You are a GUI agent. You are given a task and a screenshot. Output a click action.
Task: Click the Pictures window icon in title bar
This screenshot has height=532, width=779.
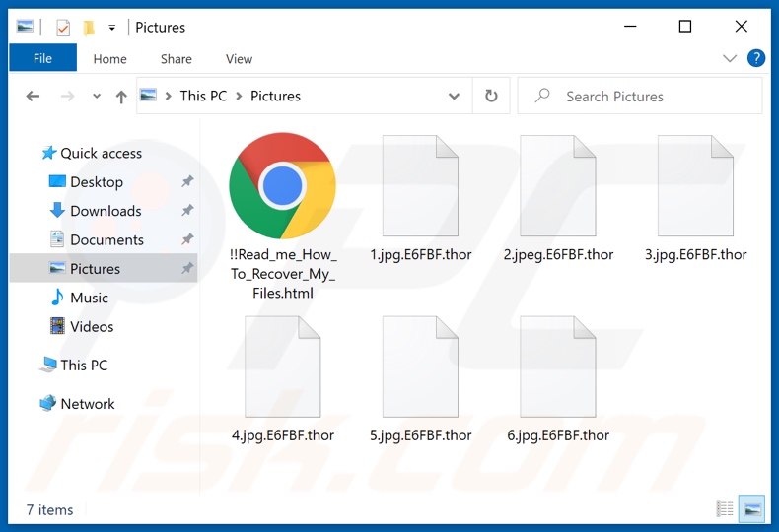tap(25, 27)
